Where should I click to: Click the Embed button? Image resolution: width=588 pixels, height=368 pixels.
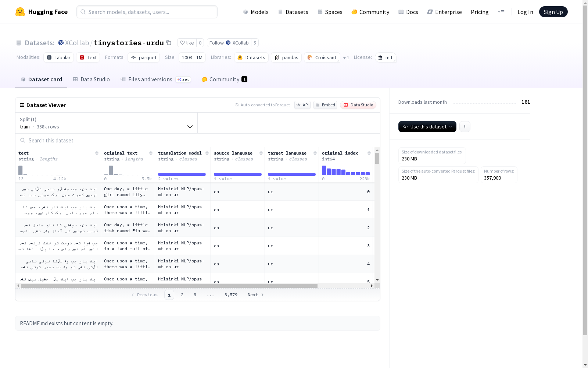(325, 105)
